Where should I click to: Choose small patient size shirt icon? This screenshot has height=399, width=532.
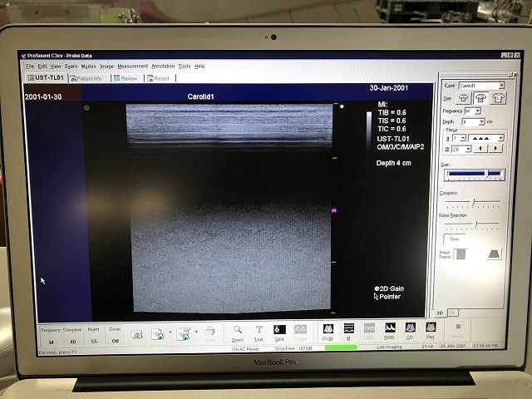coord(464,98)
